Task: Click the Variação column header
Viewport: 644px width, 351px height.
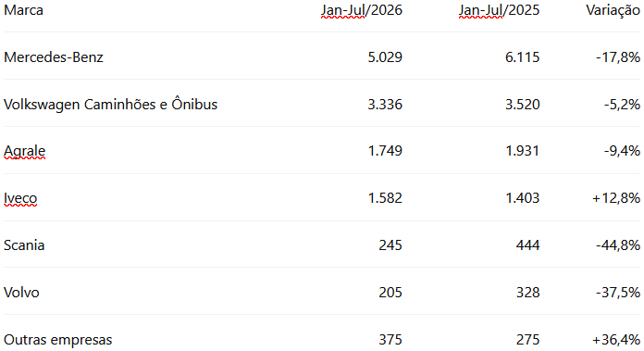Action: [x=613, y=10]
